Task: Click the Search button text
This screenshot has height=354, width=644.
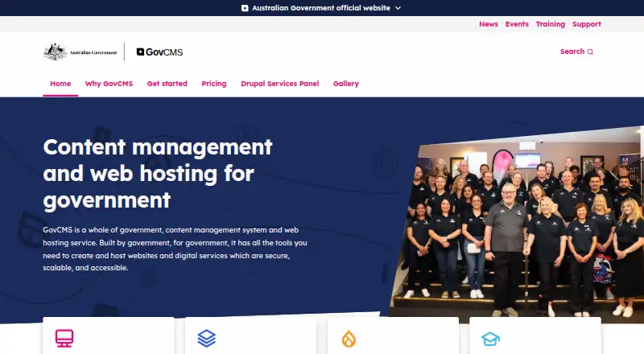Action: click(572, 51)
